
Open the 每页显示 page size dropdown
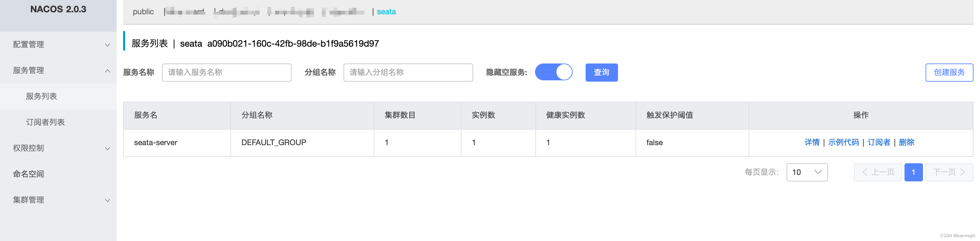(x=807, y=172)
